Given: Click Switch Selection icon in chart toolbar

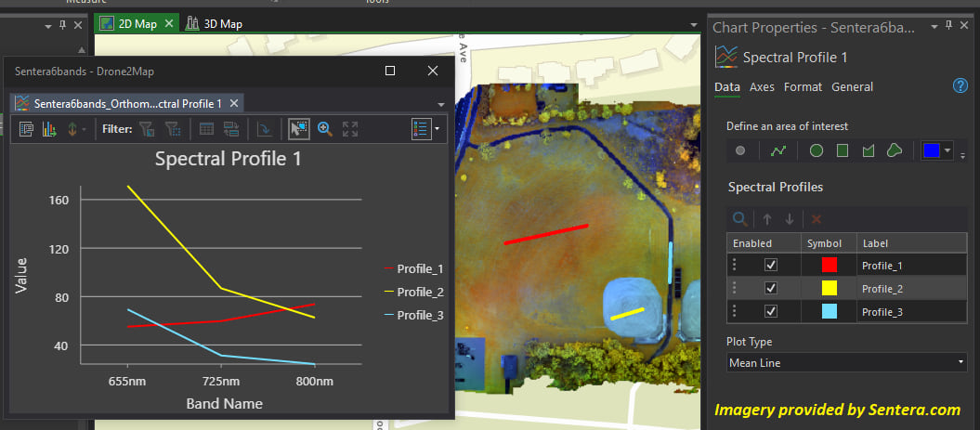Looking at the screenshot, I should (231, 129).
